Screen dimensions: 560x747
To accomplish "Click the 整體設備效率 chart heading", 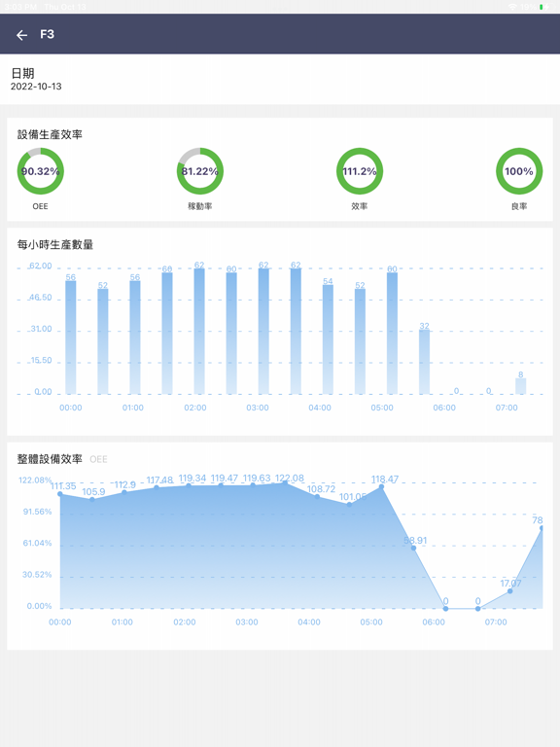I will click(50, 459).
